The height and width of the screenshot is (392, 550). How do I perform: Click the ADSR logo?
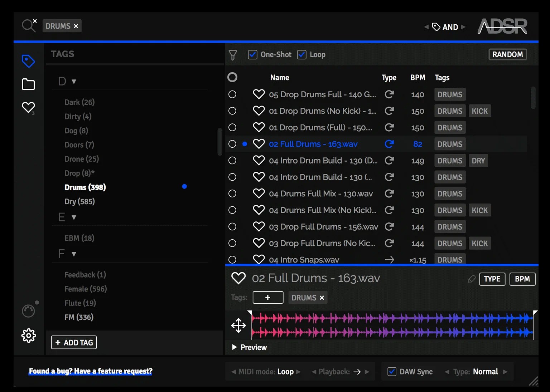tap(502, 26)
